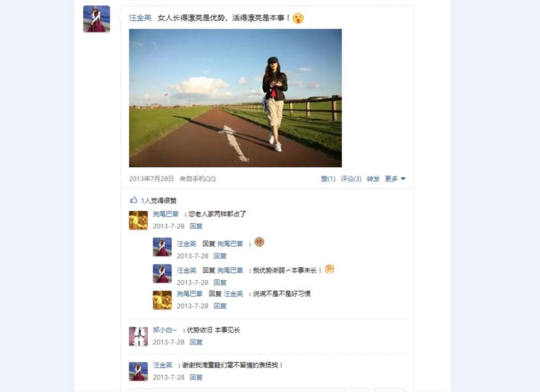Like the post via 赞(1)
This screenshot has height=392, width=540.
(328, 179)
